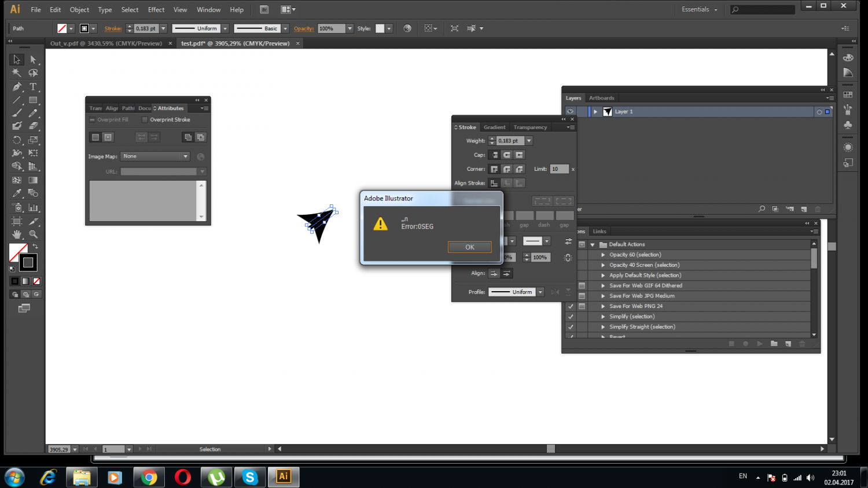Expand Opacity 40 Screen (selection) action
The height and width of the screenshot is (488, 868).
click(x=603, y=265)
